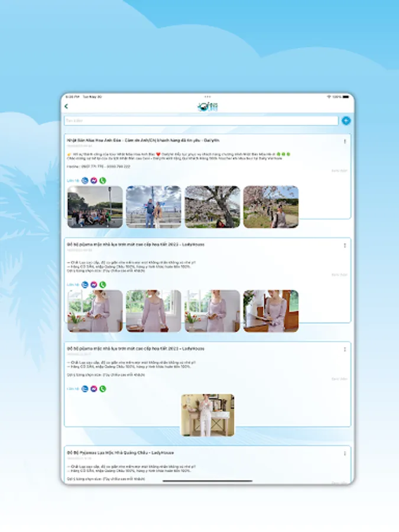Open the group photo thumbnail in the Nhật Bản post
This screenshot has height=532, width=399.
point(95,207)
